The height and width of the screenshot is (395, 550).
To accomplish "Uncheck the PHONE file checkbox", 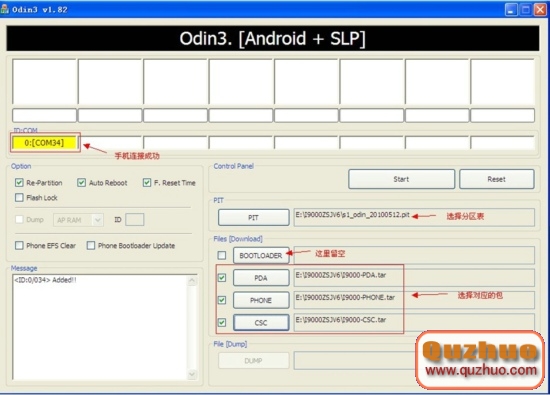I will click(222, 300).
